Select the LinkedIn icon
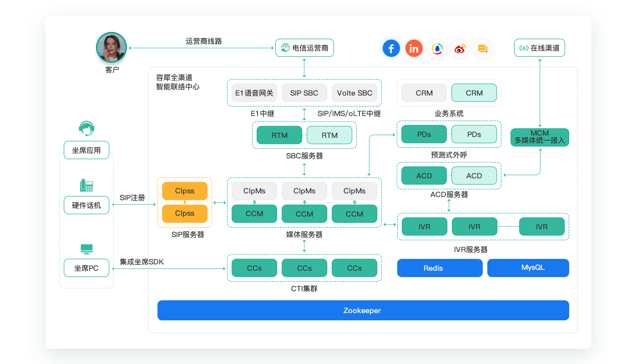 click(414, 48)
